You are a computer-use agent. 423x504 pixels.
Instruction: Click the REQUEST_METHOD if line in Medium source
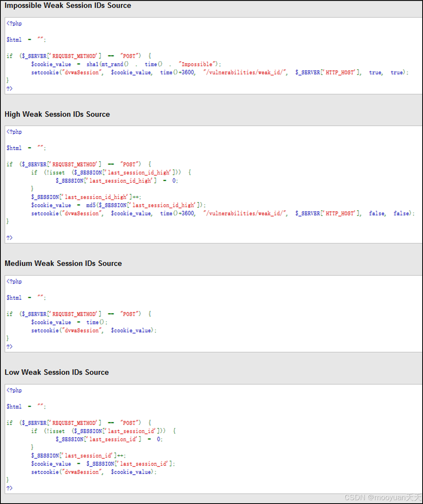tap(79, 314)
